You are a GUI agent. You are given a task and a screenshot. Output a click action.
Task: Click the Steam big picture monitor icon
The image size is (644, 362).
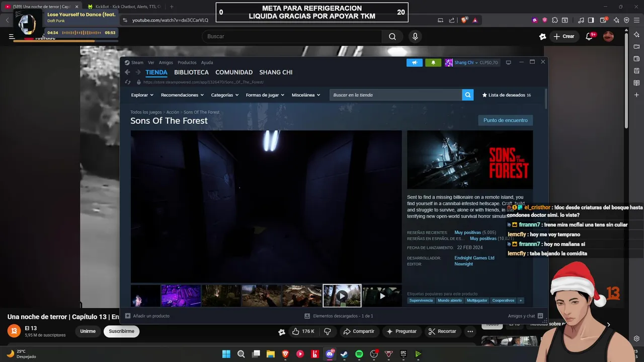click(508, 62)
